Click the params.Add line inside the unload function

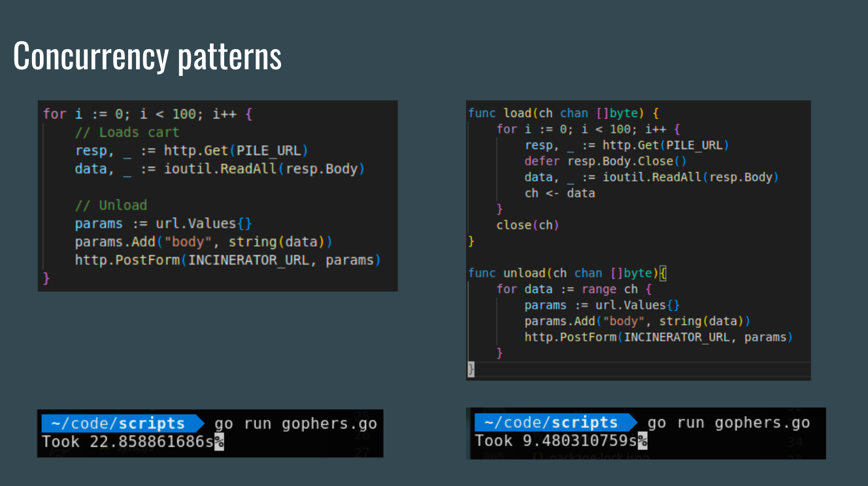637,321
